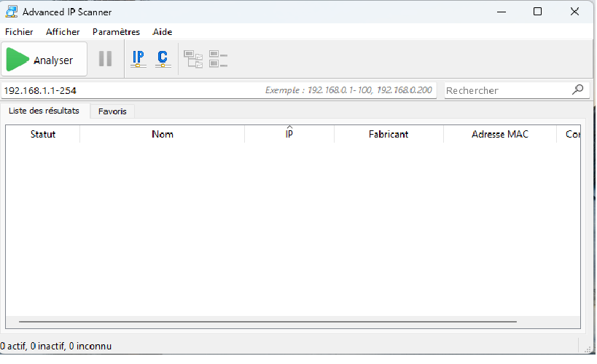
Task: Click the Advanced IP Scanner title icon
Action: pos(12,12)
